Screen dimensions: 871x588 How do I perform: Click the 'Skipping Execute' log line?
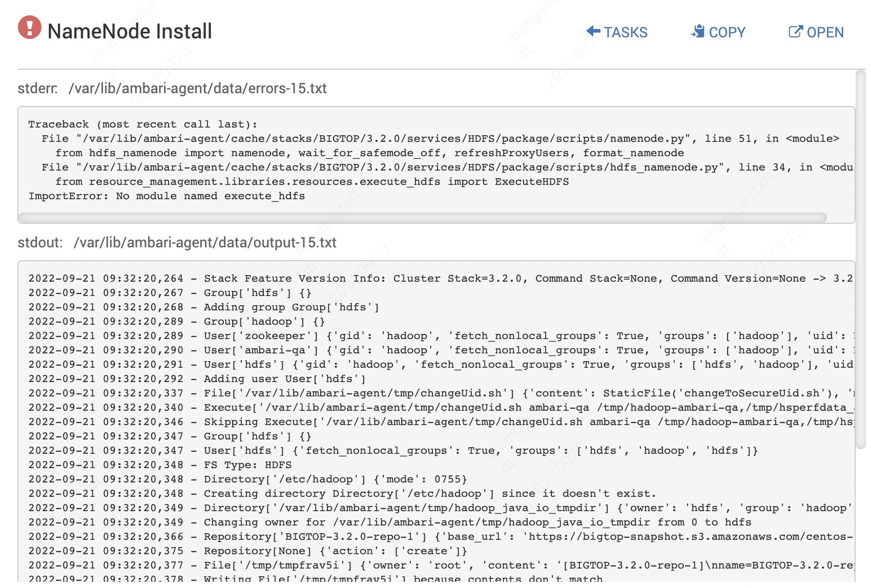click(x=441, y=422)
